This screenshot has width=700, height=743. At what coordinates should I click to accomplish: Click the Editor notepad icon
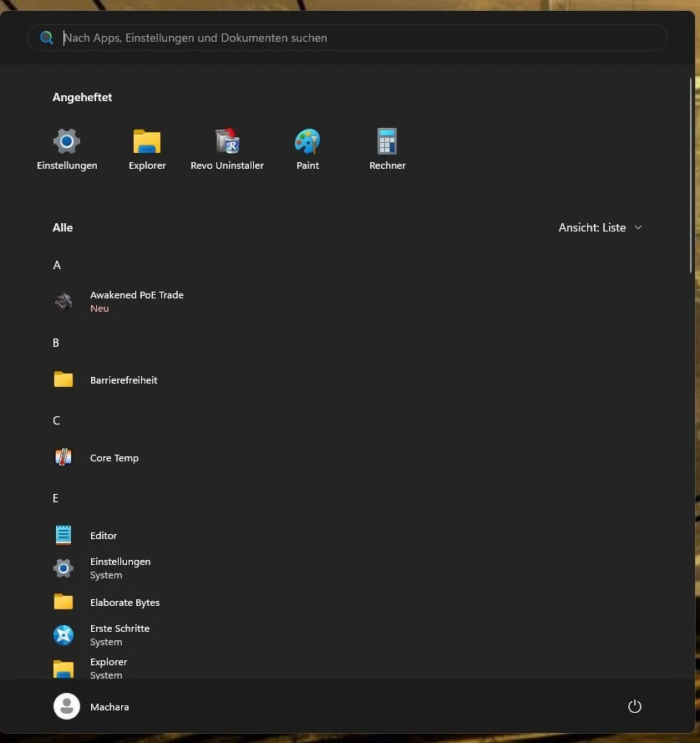[63, 535]
